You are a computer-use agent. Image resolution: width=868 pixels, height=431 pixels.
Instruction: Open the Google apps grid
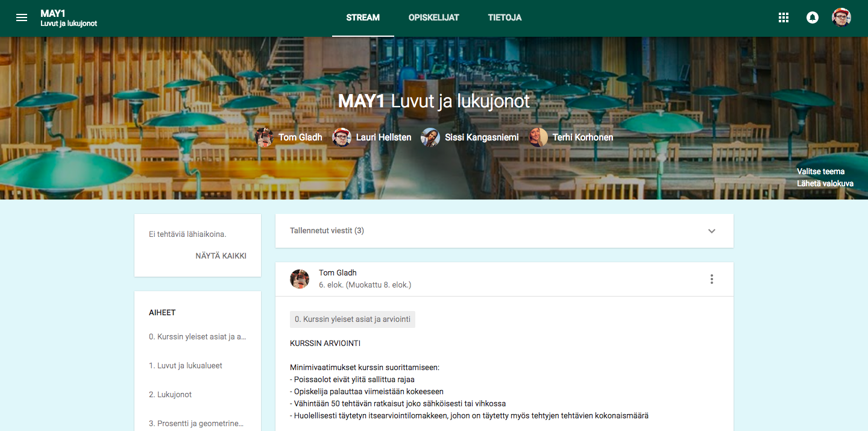784,17
